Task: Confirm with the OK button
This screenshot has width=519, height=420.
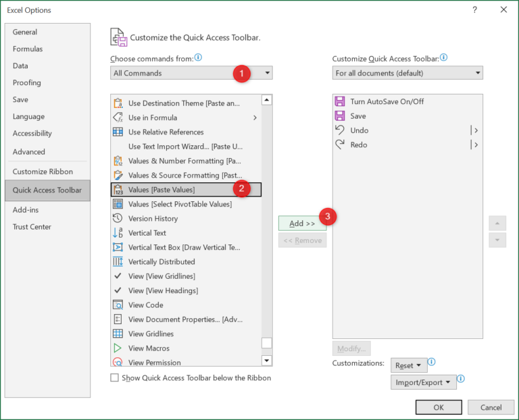Action: click(x=439, y=407)
